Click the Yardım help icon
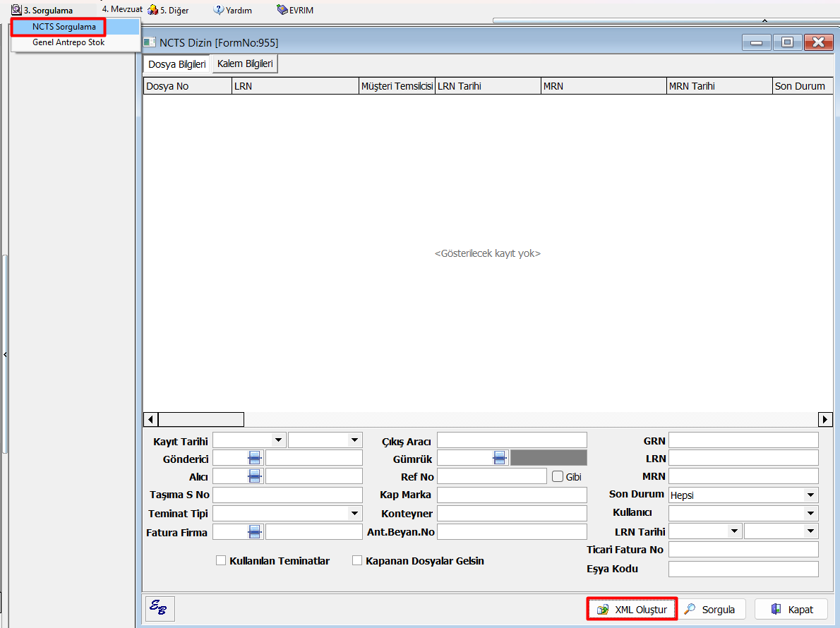Viewport: 840px width, 628px height. 219,10
